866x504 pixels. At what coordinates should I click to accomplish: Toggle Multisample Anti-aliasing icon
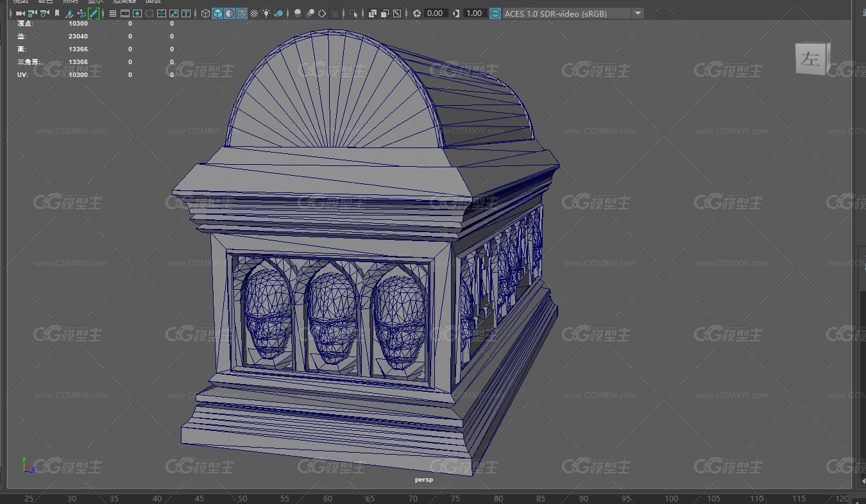[322, 13]
